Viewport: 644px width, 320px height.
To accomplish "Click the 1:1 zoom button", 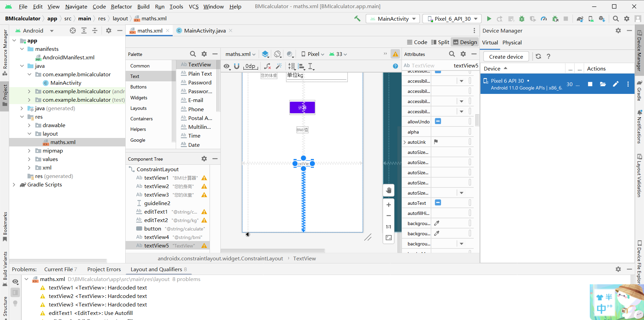I will coord(389,227).
